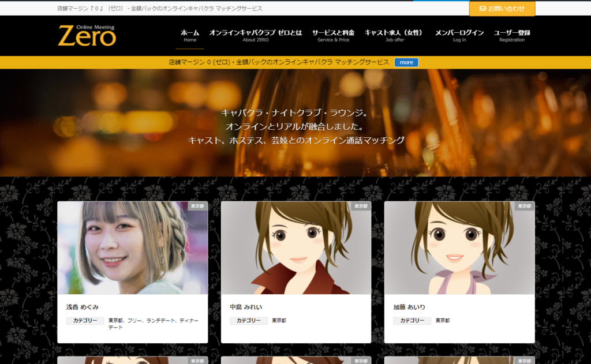Open 加藤 あいり avatar image
The image size is (591, 364).
coord(459,247)
